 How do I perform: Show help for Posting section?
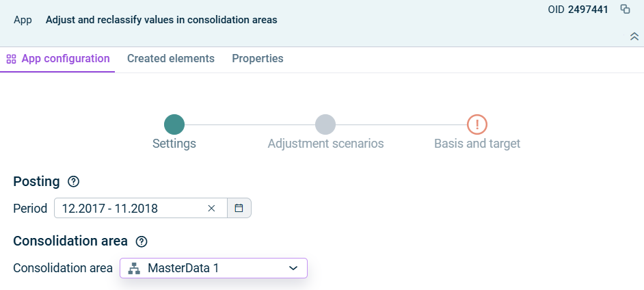tap(74, 182)
